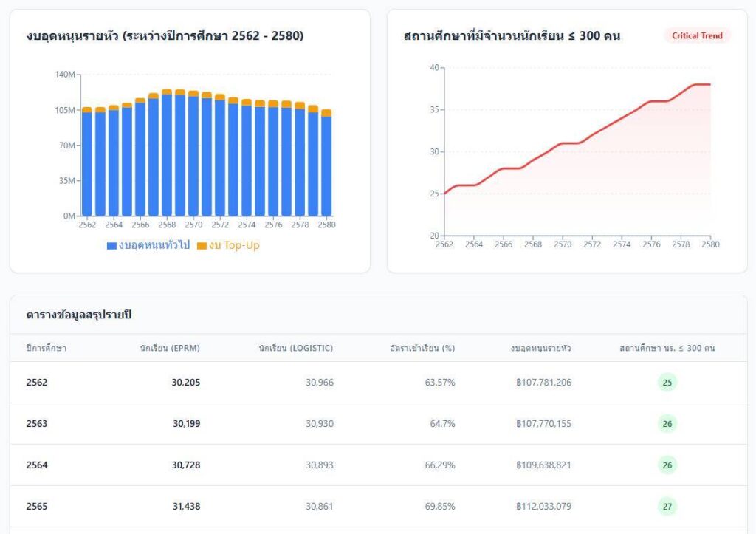Click the ปีการศึกษา column header

point(46,348)
